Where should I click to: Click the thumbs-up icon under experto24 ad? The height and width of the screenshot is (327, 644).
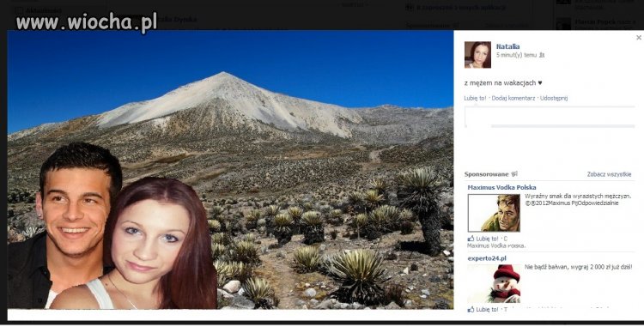coord(471,310)
